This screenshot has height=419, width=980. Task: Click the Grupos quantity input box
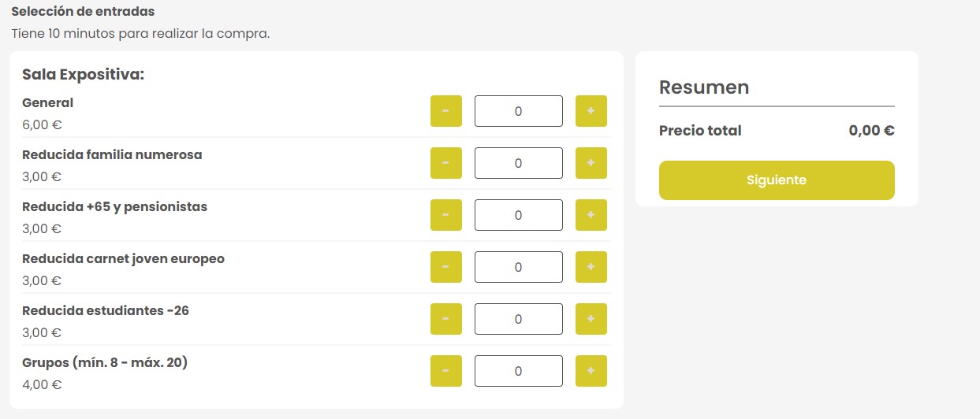pyautogui.click(x=519, y=371)
